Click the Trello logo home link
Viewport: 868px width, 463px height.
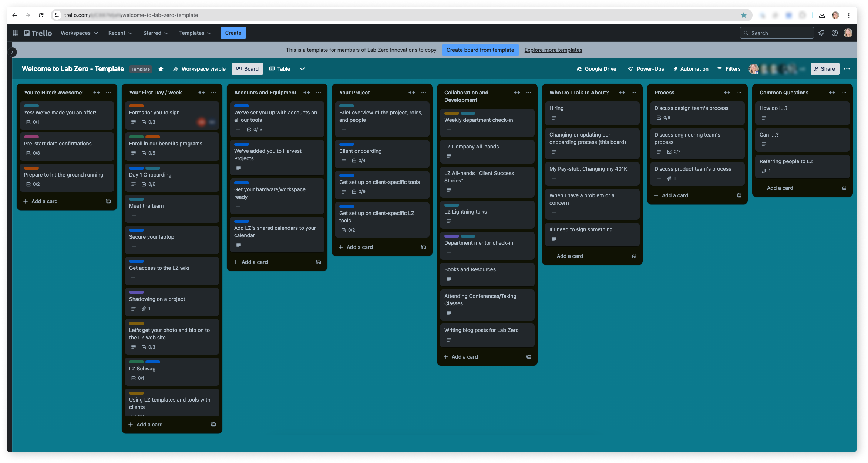pos(38,33)
